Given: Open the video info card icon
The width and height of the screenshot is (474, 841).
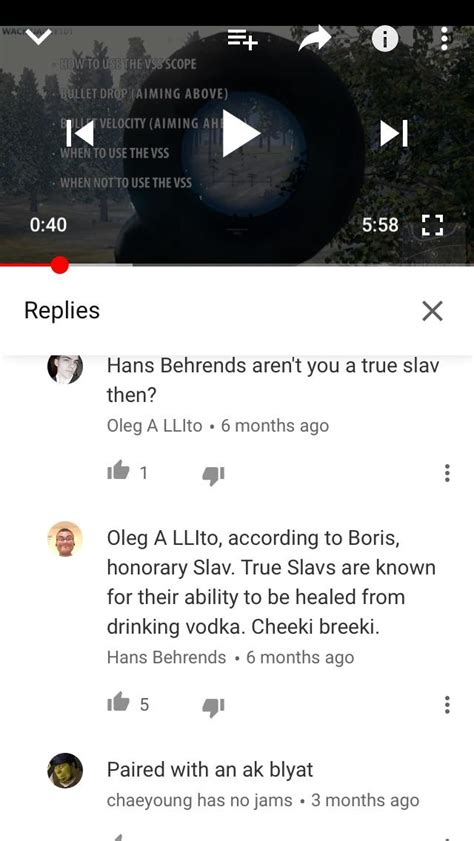Looking at the screenshot, I should (385, 39).
